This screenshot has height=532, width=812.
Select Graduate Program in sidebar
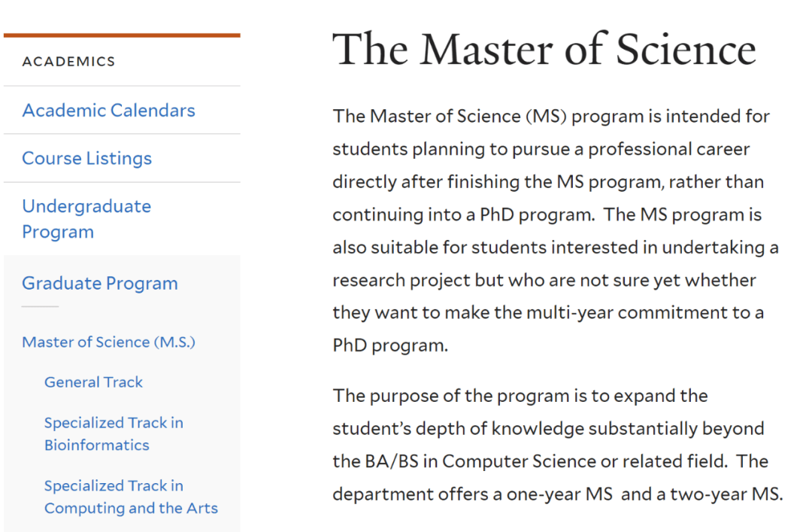click(99, 284)
